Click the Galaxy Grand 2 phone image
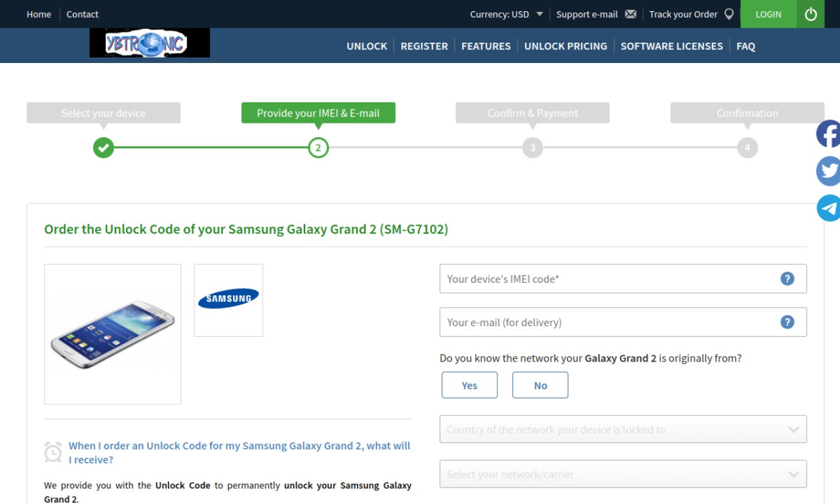This screenshot has height=504, width=840. pos(113,334)
